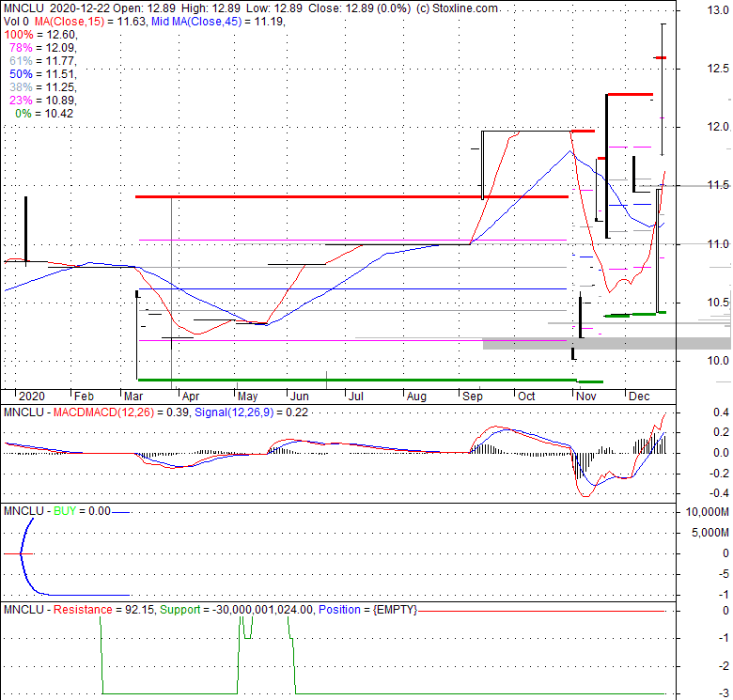733x700 pixels.
Task: Click the Support = -30,000,001,024.00 label
Action: click(236, 610)
